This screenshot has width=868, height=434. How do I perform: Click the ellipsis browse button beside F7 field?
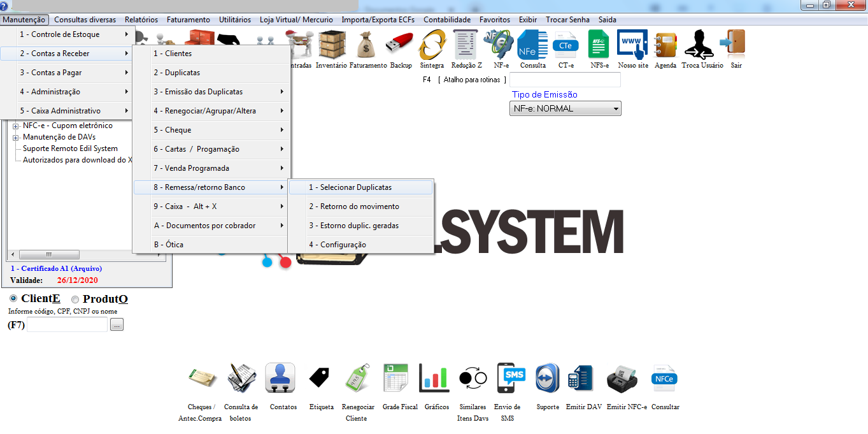point(117,325)
